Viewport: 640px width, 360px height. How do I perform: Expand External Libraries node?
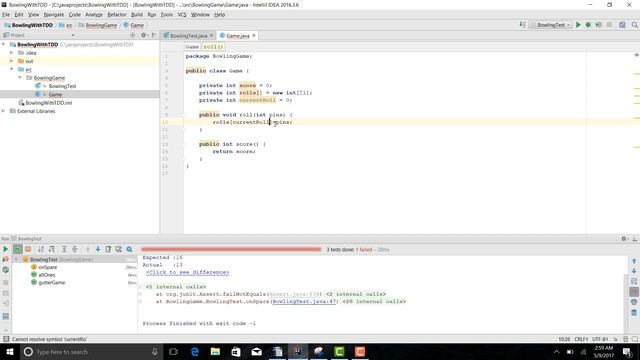[4, 111]
